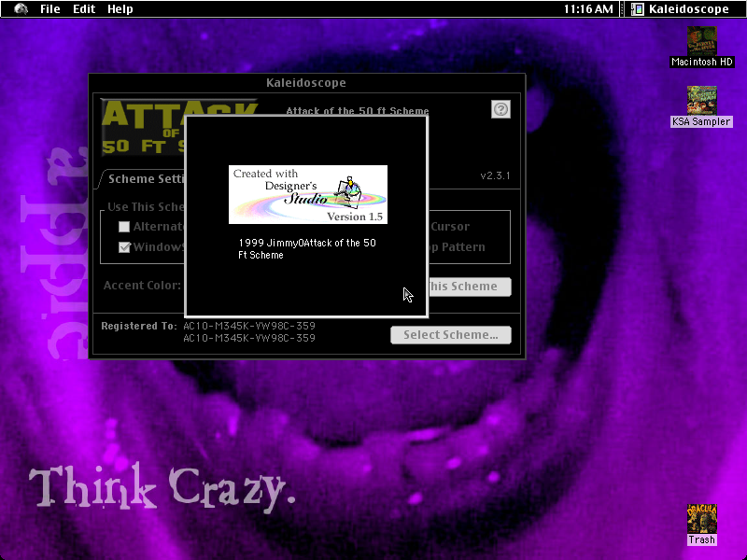Switch to the Scheme Settings tab
The image size is (747, 560).
point(142,179)
